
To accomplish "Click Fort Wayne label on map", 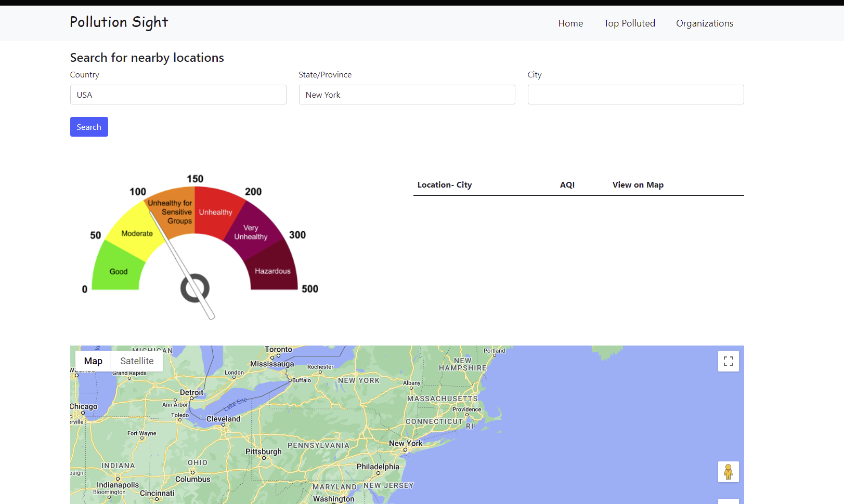I will (141, 433).
